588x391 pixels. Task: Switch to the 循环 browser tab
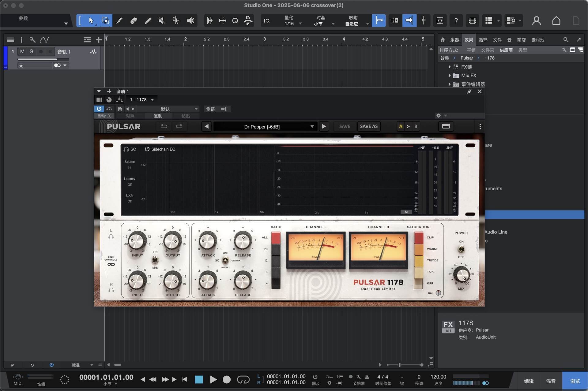click(x=483, y=40)
